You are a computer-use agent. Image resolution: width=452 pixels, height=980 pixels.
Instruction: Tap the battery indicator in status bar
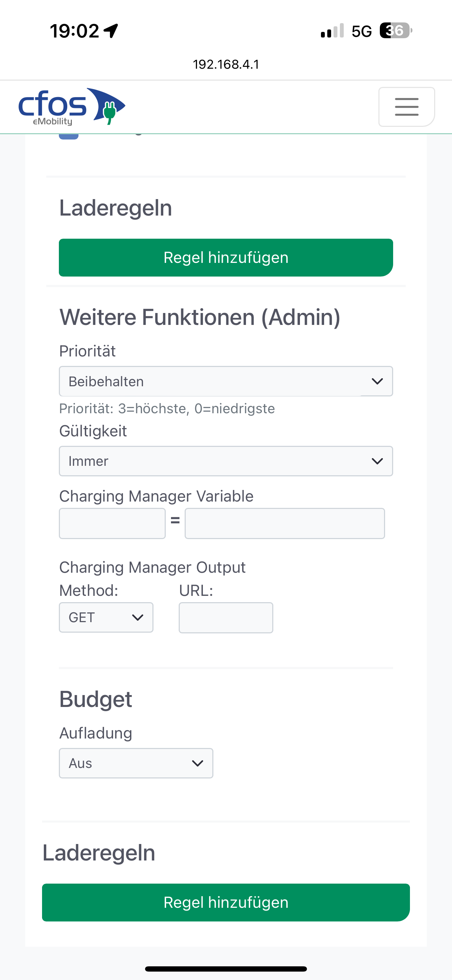(396, 30)
